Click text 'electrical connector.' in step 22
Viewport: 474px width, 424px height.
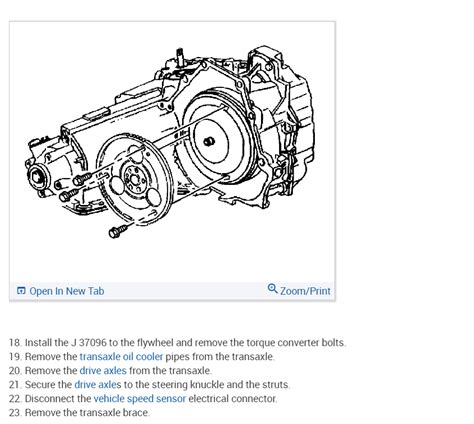[x=233, y=399]
